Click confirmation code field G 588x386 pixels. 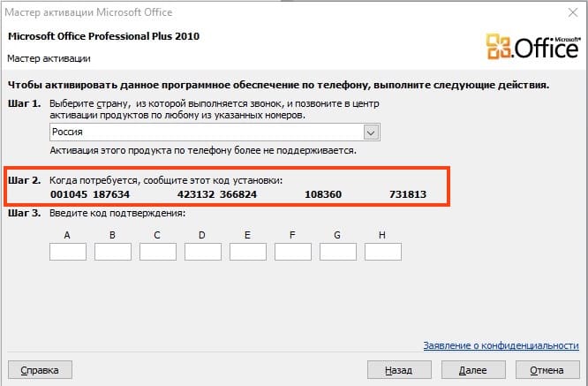338,252
